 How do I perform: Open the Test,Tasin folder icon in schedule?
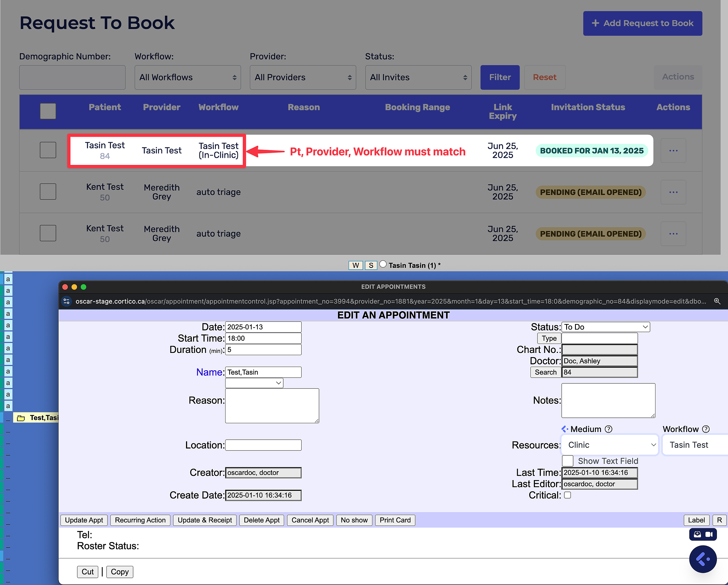[21, 418]
